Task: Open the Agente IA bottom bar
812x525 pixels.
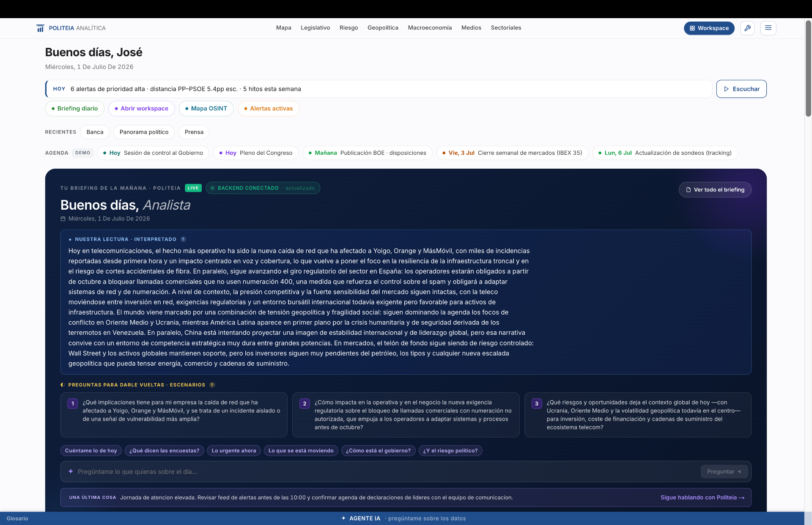Action: pos(403,518)
